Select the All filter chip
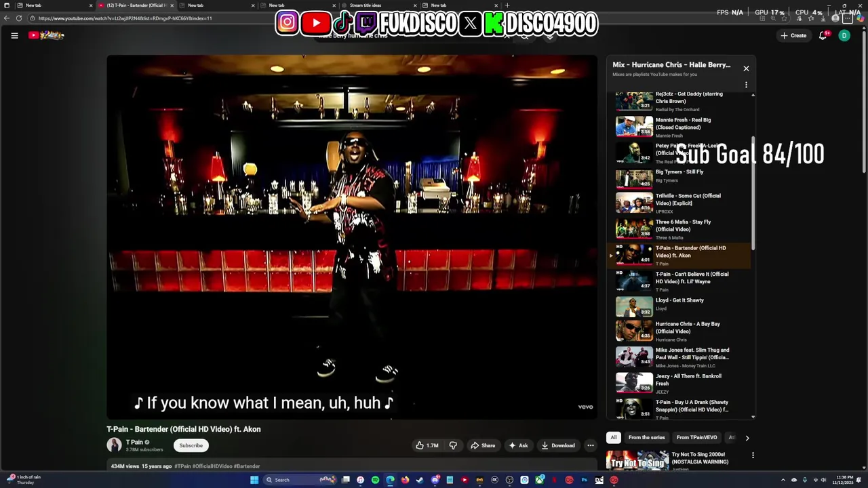The width and height of the screenshot is (868, 488). click(614, 437)
